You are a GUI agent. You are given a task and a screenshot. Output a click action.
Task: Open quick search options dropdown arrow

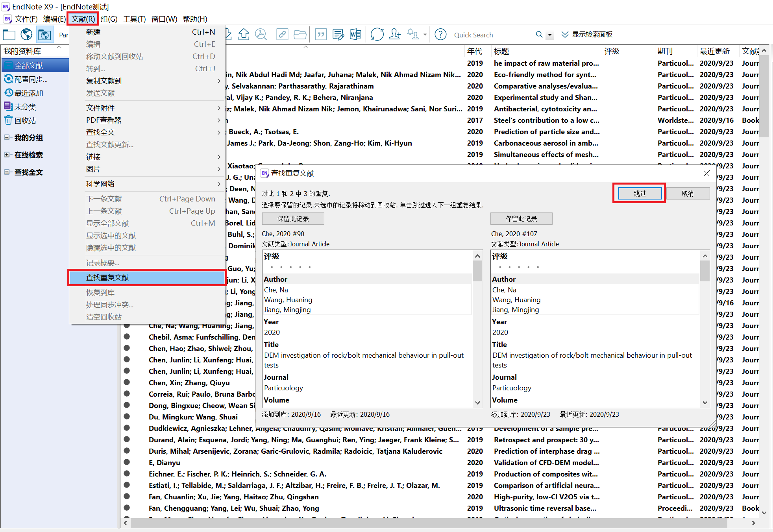550,35
